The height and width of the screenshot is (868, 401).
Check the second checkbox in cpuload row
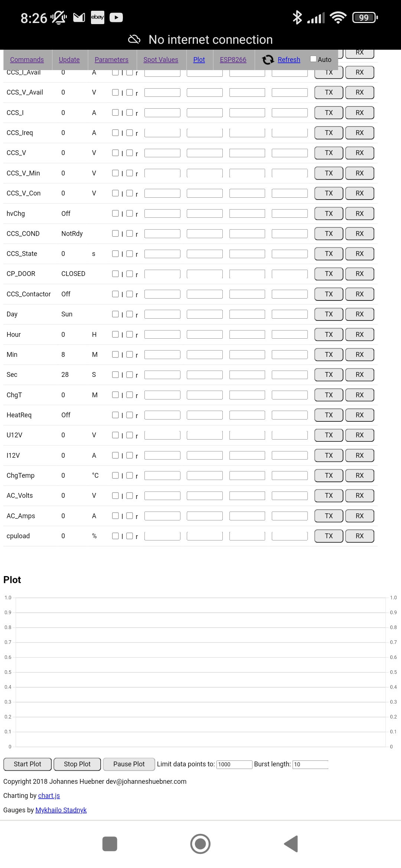pos(130,536)
